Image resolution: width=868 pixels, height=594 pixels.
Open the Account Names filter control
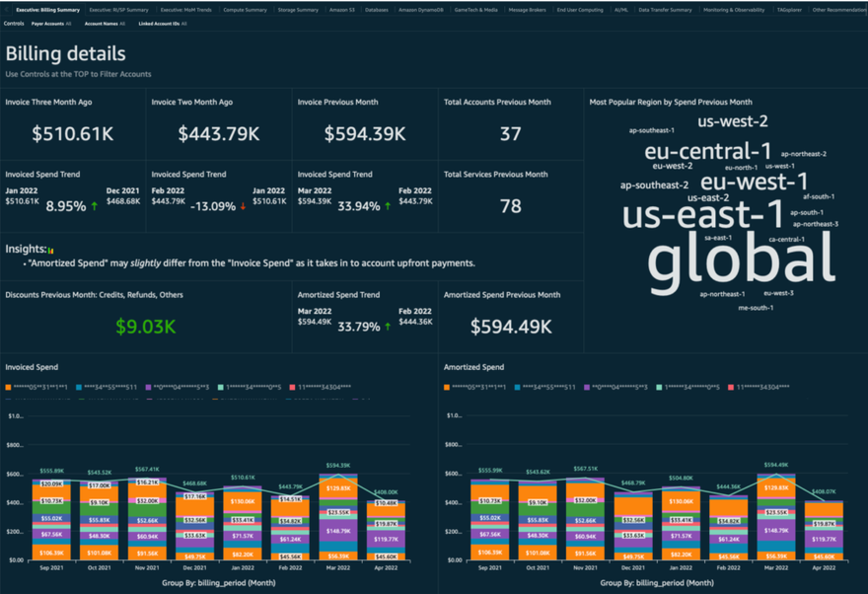pos(106,23)
